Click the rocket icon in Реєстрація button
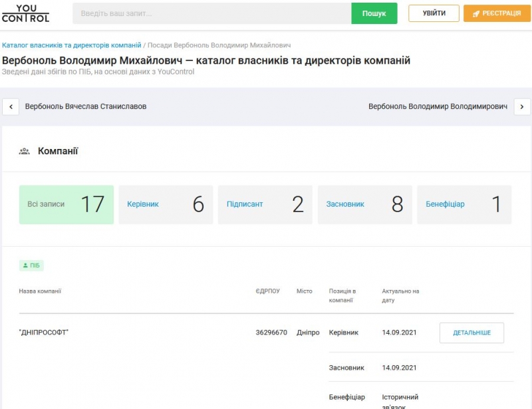 [x=476, y=13]
